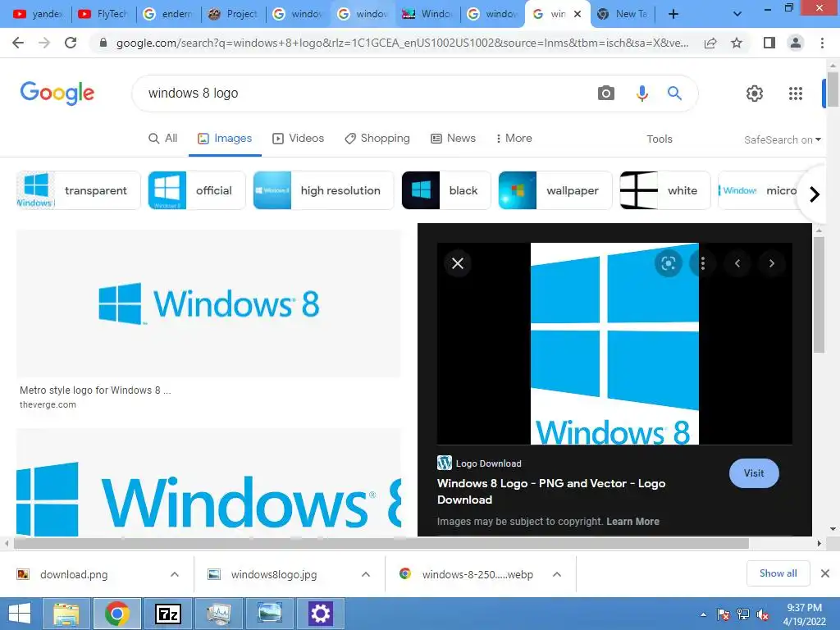Show previous image in preview panel
Image resolution: width=840 pixels, height=630 pixels.
point(737,263)
